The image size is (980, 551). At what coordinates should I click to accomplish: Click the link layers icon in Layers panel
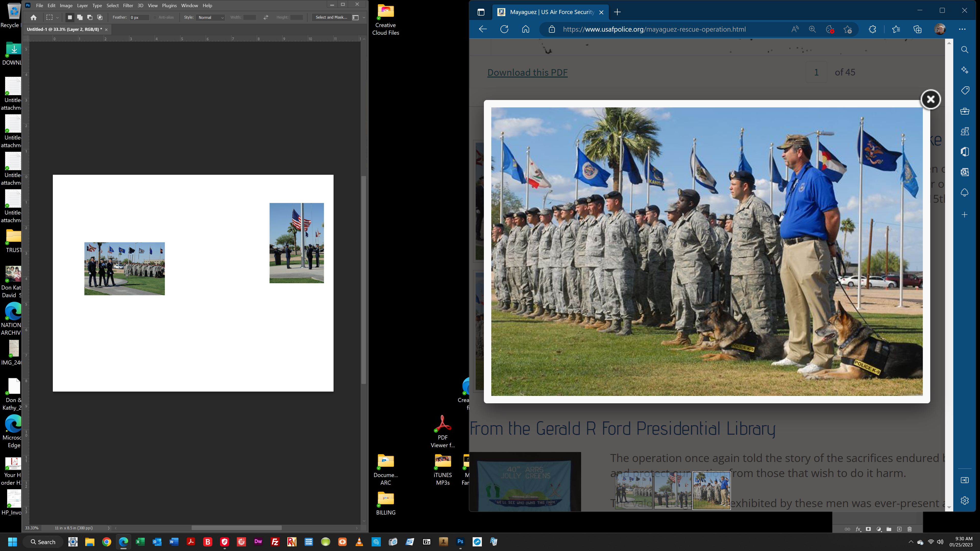847,529
